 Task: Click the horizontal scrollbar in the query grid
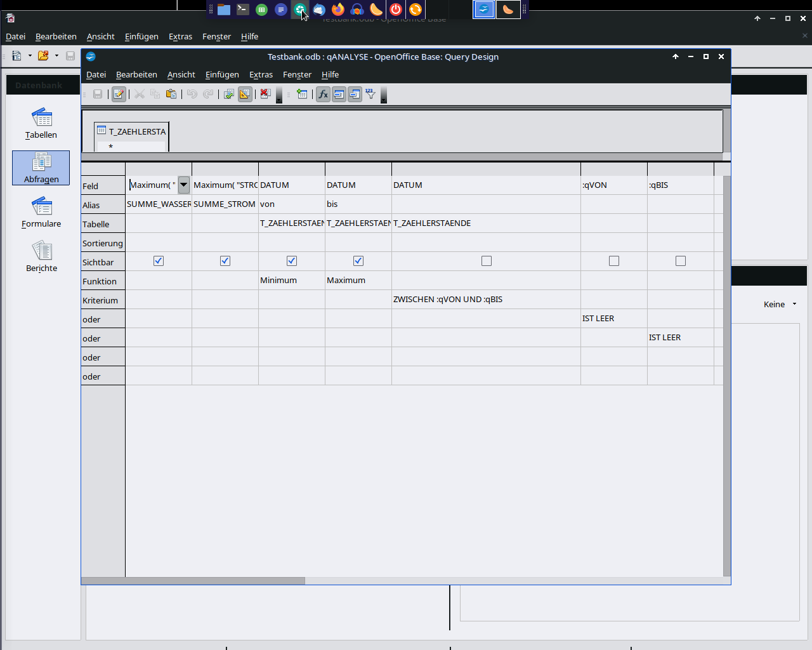point(193,581)
